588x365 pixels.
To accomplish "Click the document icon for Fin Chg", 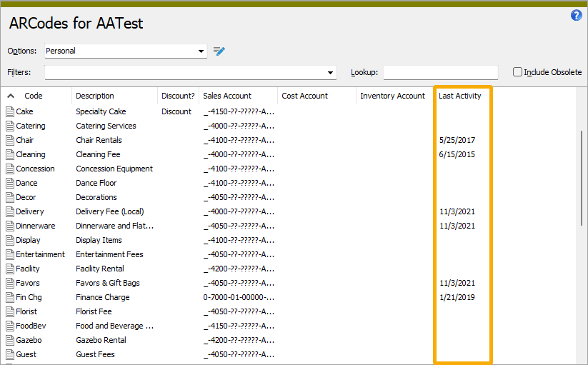I will pos(10,297).
